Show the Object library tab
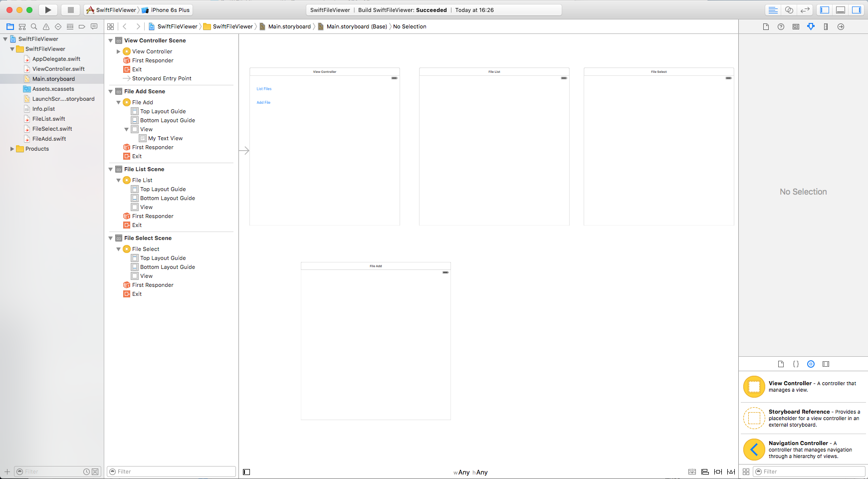The image size is (868, 479). pyautogui.click(x=811, y=364)
